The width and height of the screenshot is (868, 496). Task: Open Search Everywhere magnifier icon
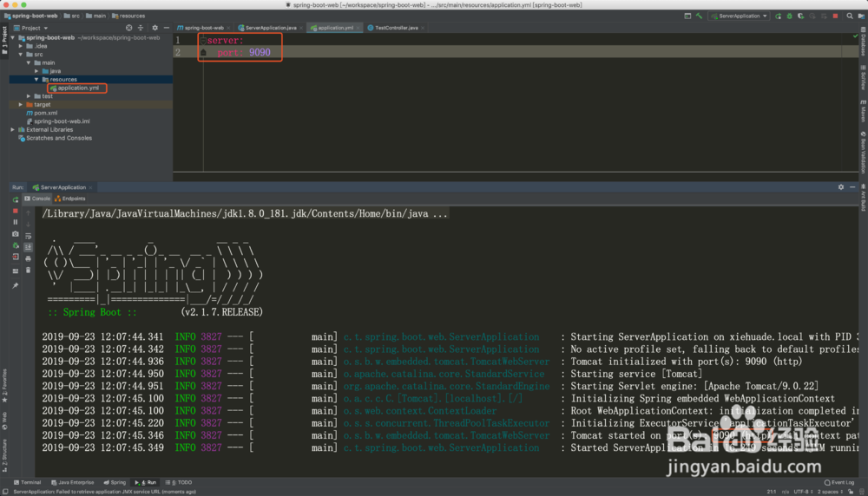(850, 16)
